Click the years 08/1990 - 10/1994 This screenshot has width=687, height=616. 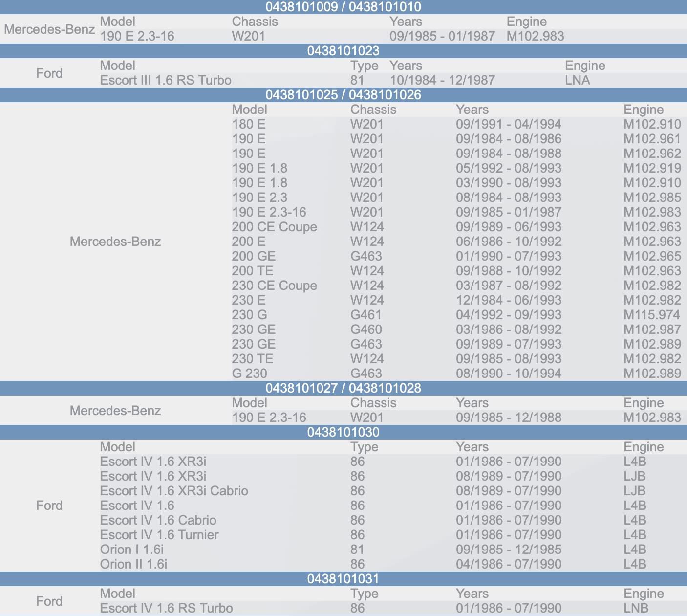click(x=509, y=374)
